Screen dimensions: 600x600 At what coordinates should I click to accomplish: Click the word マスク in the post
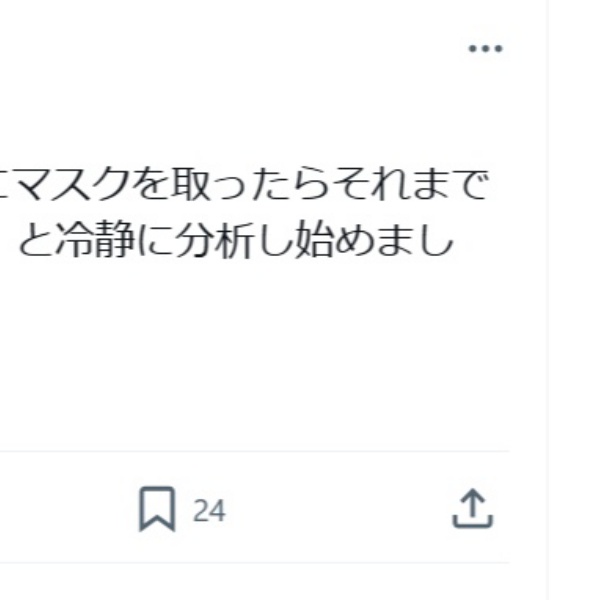pos(76,186)
